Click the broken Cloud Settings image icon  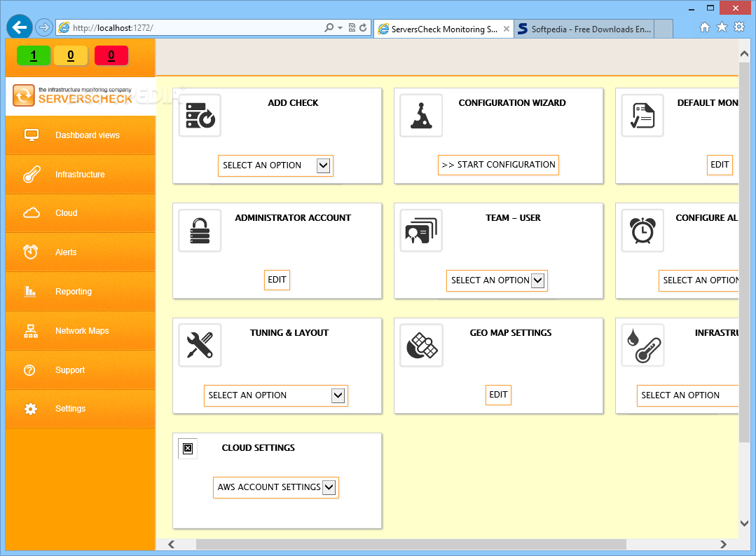point(188,448)
